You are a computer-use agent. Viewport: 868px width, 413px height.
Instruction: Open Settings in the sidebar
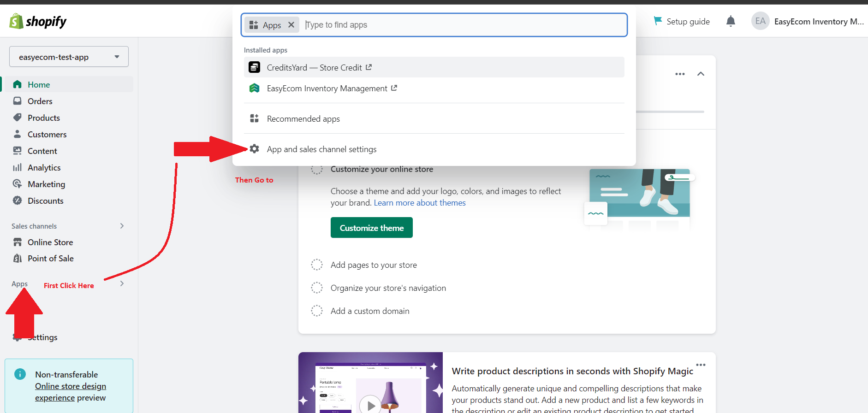coord(42,337)
